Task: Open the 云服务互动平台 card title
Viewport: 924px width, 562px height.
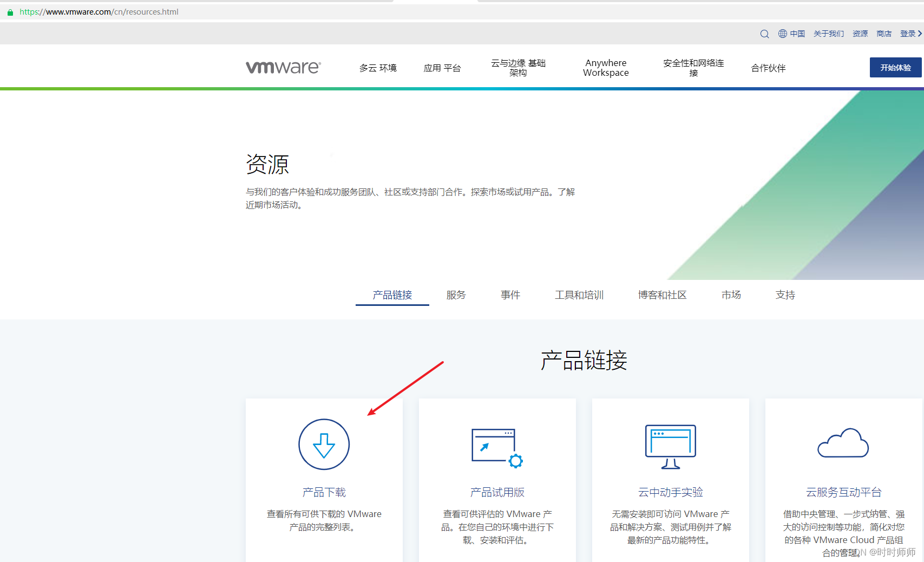Action: point(843,492)
